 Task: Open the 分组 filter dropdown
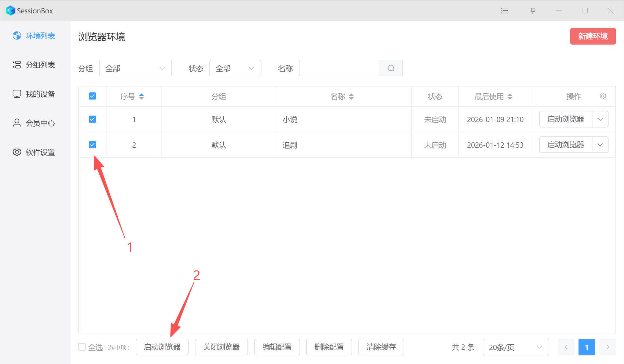point(135,68)
